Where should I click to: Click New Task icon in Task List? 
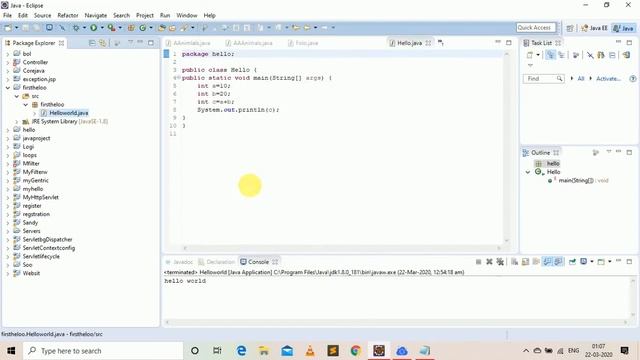click(529, 55)
